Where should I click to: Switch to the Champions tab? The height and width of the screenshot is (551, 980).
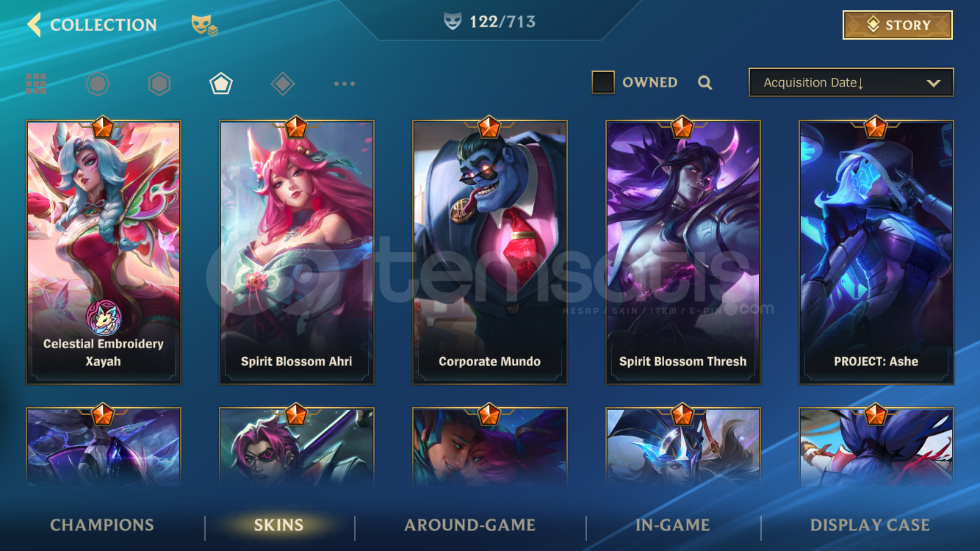click(x=102, y=525)
